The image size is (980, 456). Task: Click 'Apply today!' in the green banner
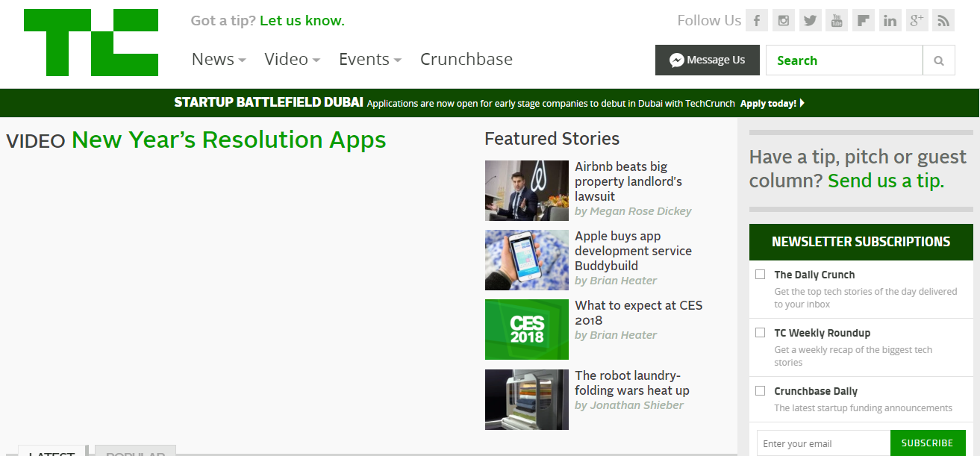tap(773, 104)
